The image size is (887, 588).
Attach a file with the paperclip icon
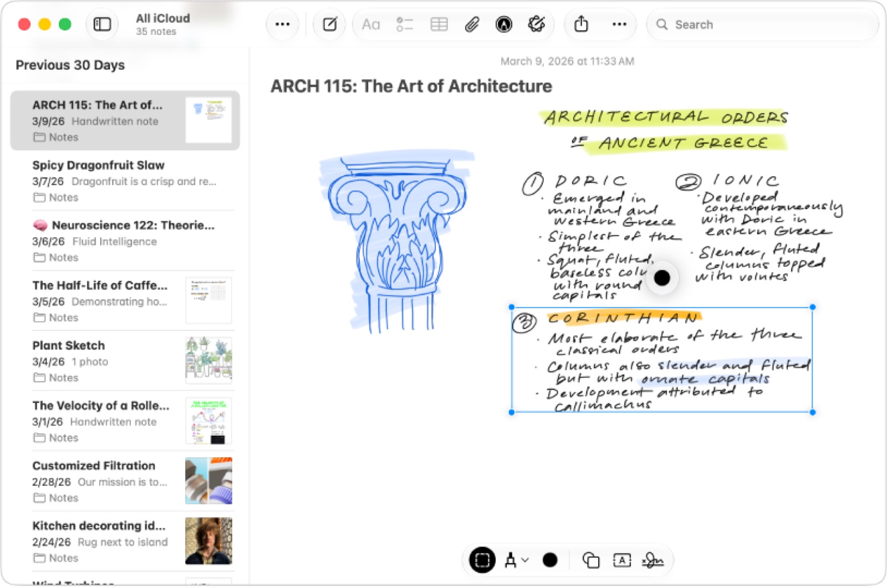(472, 24)
